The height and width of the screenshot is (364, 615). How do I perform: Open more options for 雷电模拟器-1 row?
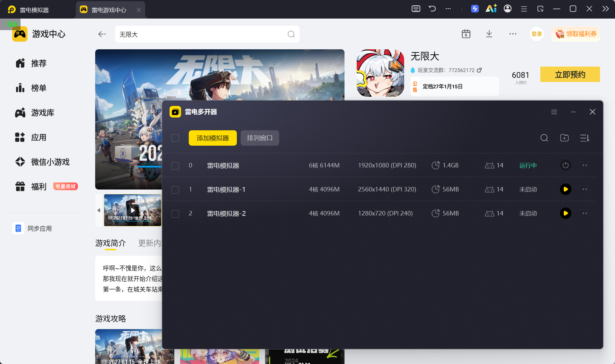[585, 189]
